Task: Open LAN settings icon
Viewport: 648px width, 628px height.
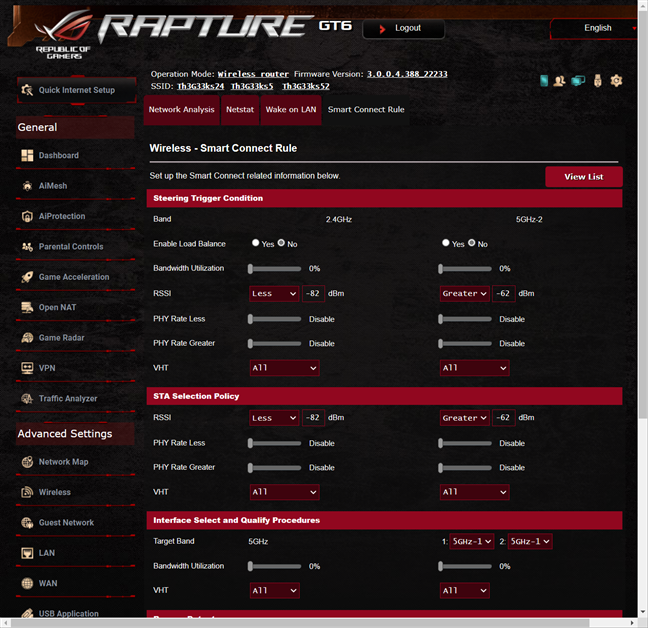Action: click(27, 553)
